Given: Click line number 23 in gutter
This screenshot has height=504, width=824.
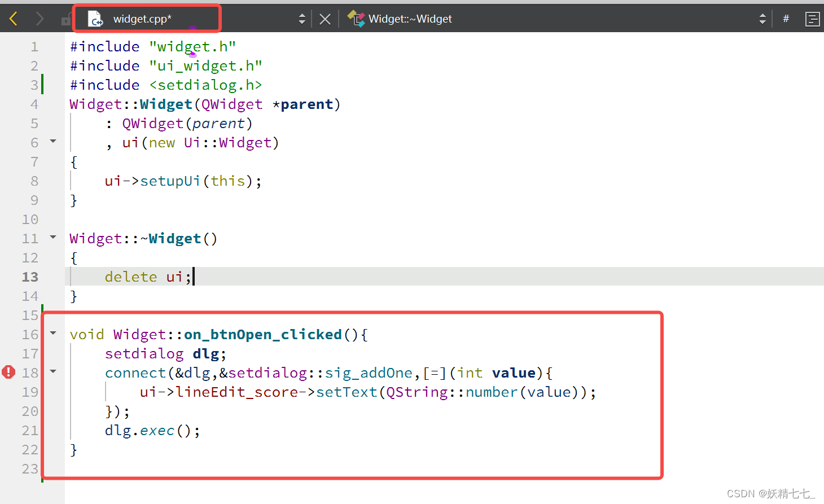Looking at the screenshot, I should (x=30, y=469).
